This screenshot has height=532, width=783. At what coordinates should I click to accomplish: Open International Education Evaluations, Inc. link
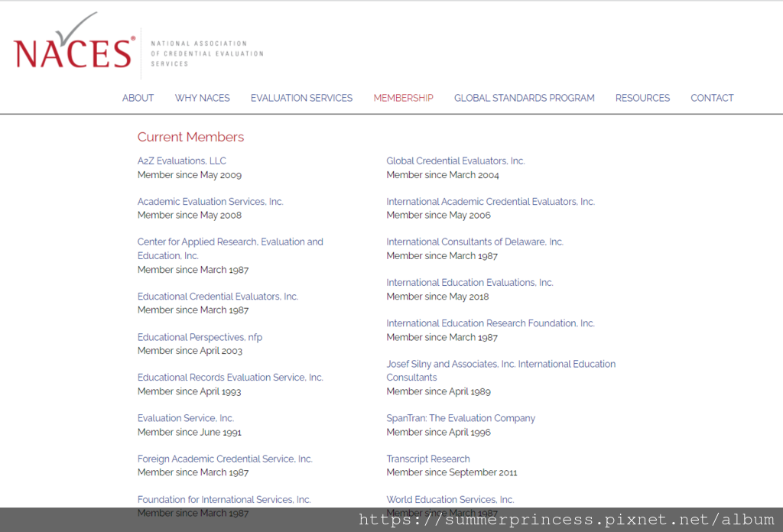(x=470, y=283)
